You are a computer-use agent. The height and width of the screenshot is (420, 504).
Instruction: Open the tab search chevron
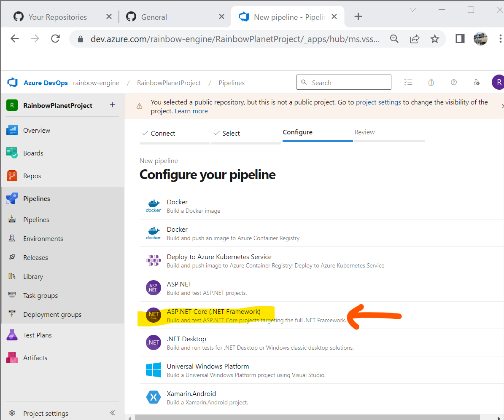(413, 10)
